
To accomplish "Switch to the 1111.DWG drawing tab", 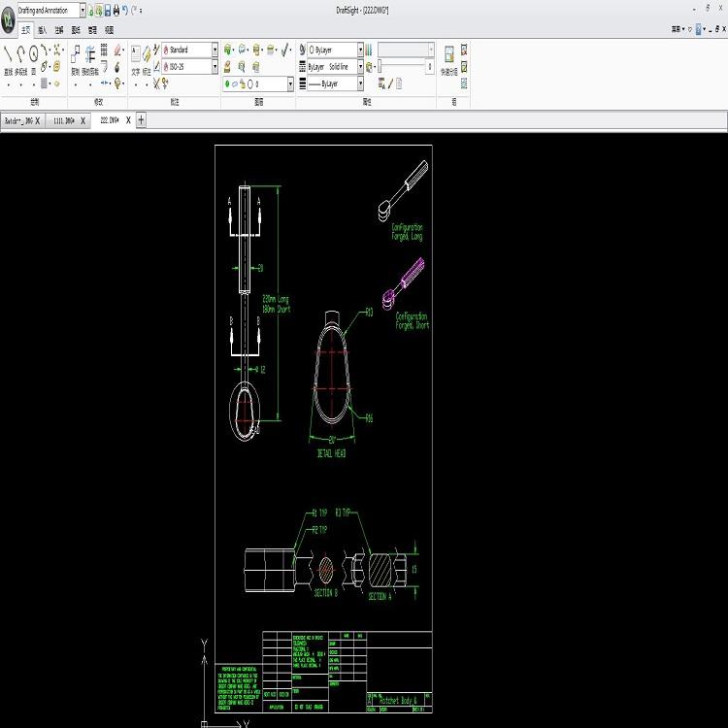I will 64,120.
